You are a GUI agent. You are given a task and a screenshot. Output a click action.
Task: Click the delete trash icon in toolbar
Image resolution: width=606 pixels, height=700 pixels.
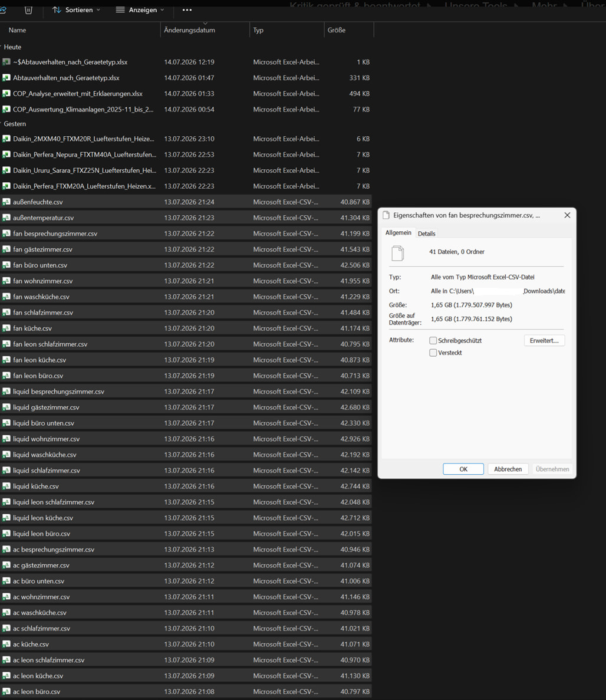28,10
